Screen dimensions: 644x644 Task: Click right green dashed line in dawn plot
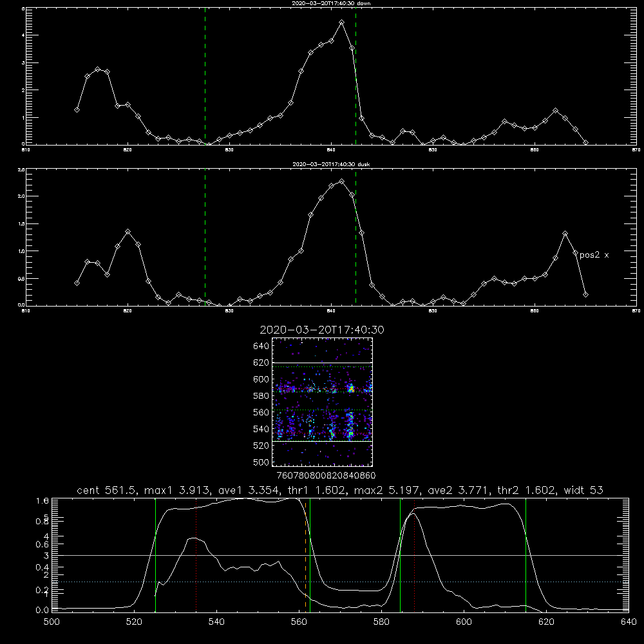tap(355, 76)
